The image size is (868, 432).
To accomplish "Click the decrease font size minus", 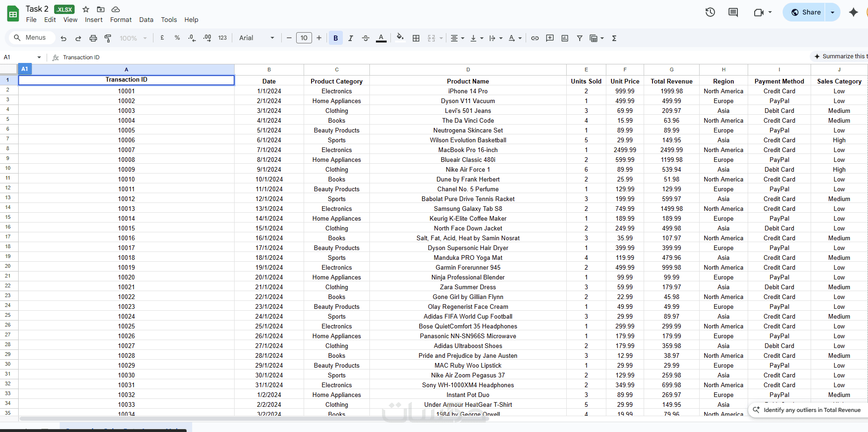I will pos(289,38).
